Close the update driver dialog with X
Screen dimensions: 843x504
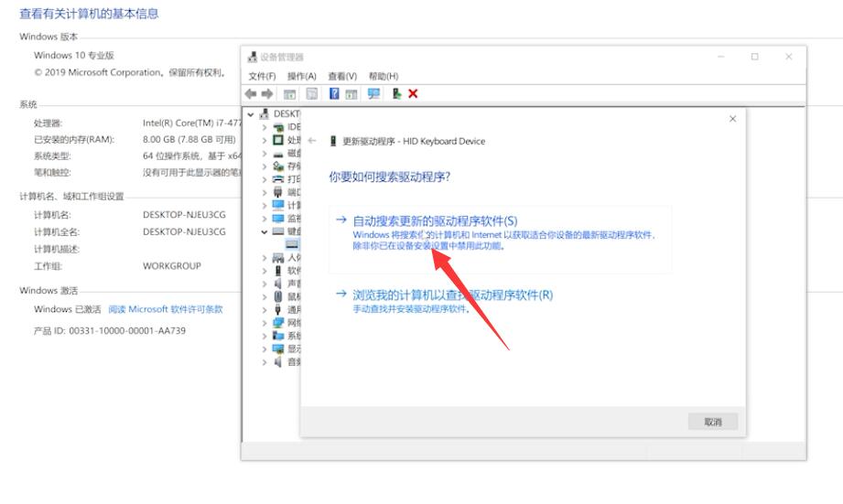(732, 119)
